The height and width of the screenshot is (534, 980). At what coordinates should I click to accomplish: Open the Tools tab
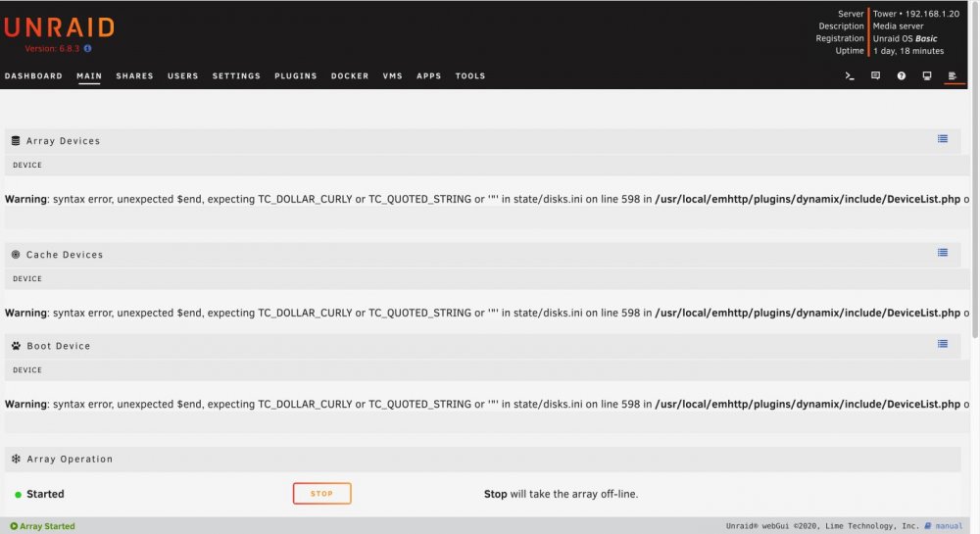tap(470, 75)
